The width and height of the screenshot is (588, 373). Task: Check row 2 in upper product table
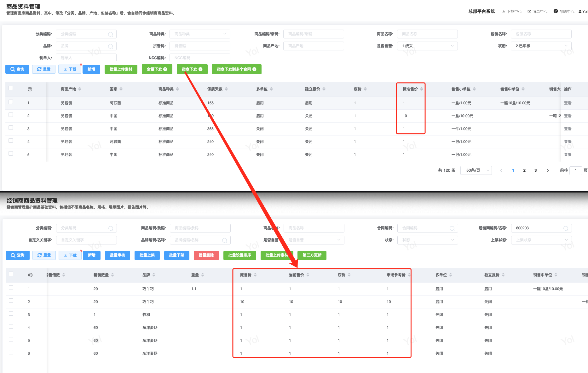click(x=11, y=115)
